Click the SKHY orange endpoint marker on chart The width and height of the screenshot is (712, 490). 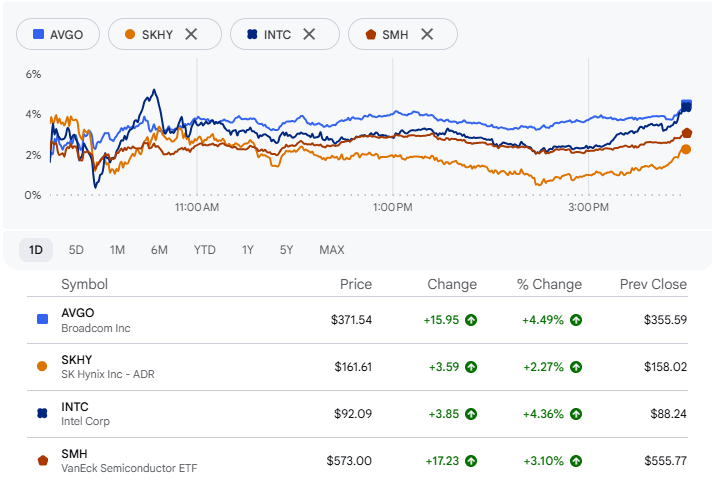click(686, 149)
